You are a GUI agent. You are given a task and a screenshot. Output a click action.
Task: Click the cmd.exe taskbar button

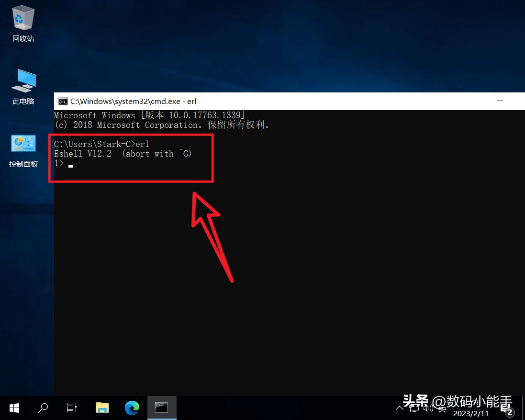161,408
